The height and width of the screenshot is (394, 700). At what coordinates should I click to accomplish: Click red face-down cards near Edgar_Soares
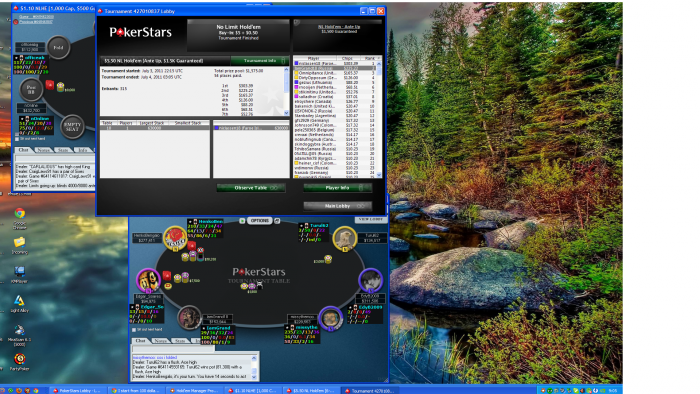pyautogui.click(x=167, y=275)
